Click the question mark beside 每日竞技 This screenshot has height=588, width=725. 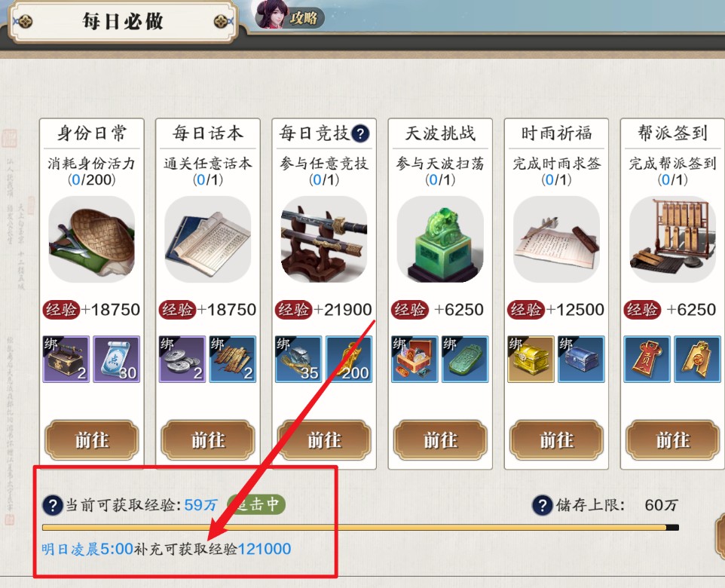coord(360,133)
